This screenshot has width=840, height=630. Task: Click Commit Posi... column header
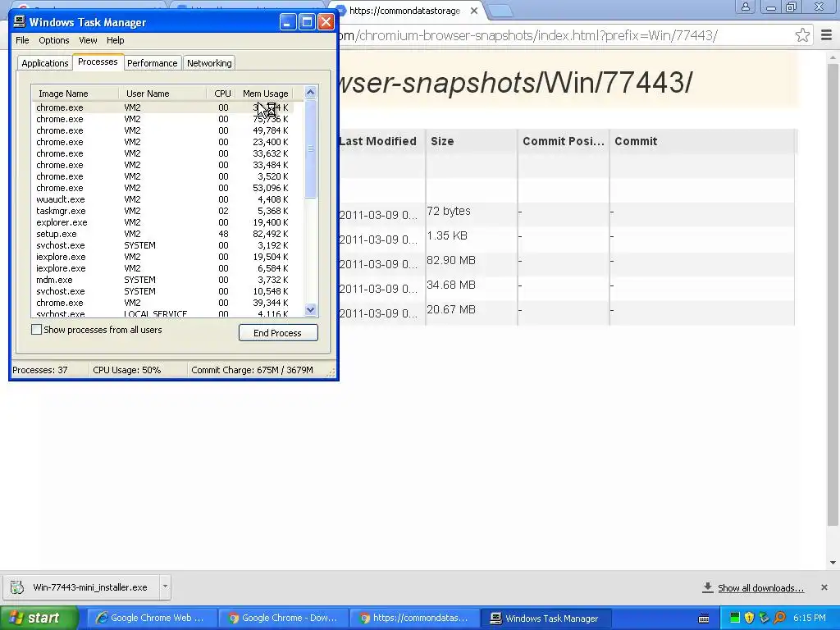[563, 141]
